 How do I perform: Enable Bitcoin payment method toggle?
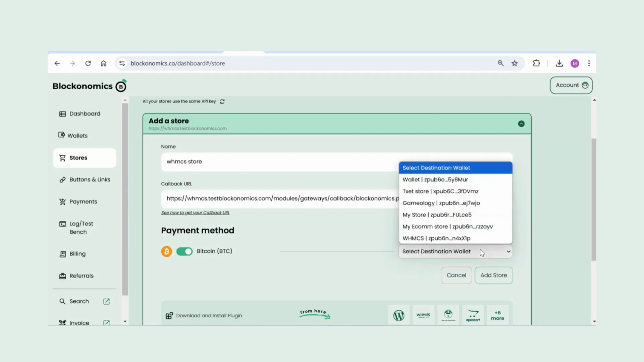click(184, 251)
